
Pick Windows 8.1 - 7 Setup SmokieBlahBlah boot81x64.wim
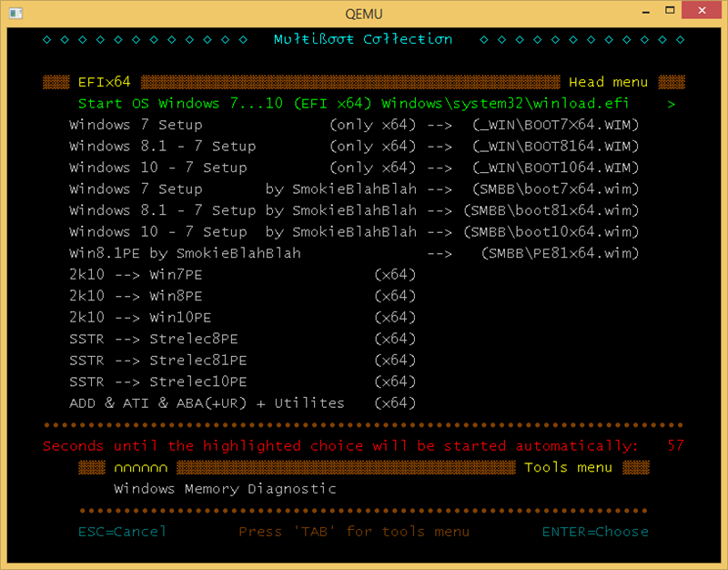354,210
